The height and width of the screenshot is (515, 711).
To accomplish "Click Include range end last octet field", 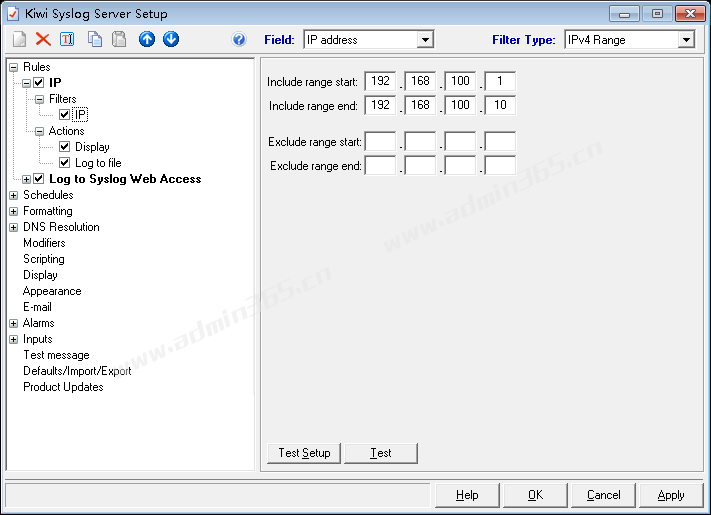I will pyautogui.click(x=500, y=105).
